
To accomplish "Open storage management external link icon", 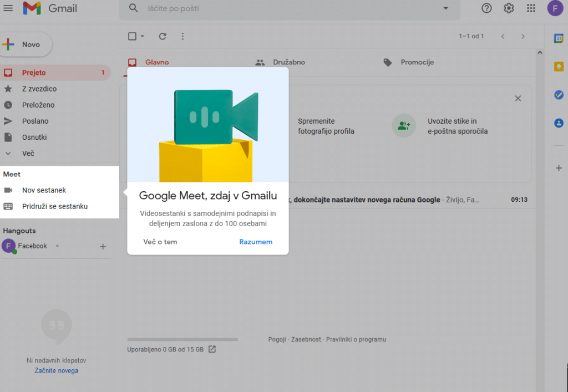I will (212, 349).
